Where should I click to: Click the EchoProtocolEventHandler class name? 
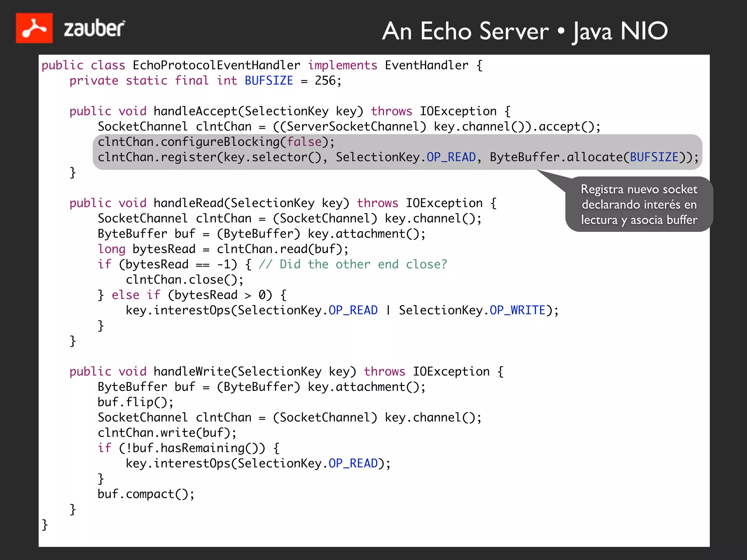point(216,65)
